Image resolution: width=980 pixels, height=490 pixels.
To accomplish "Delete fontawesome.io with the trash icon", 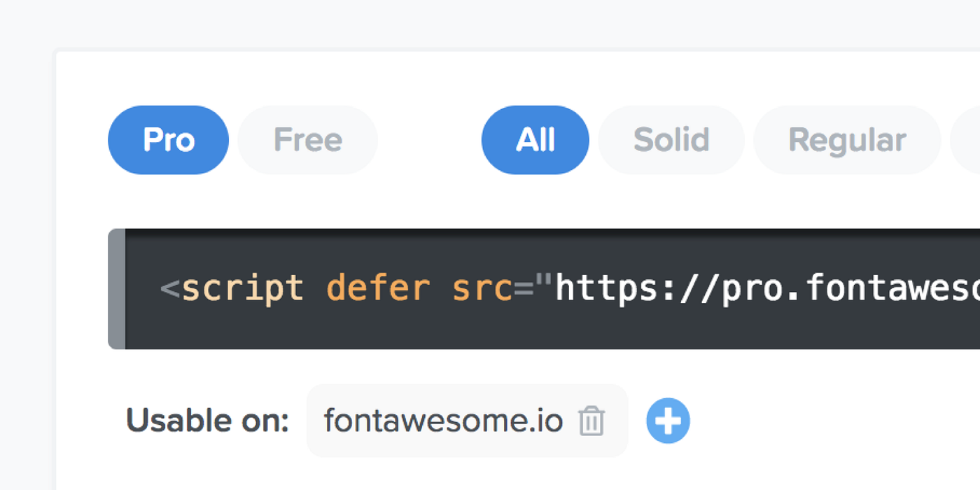I will tap(591, 421).
